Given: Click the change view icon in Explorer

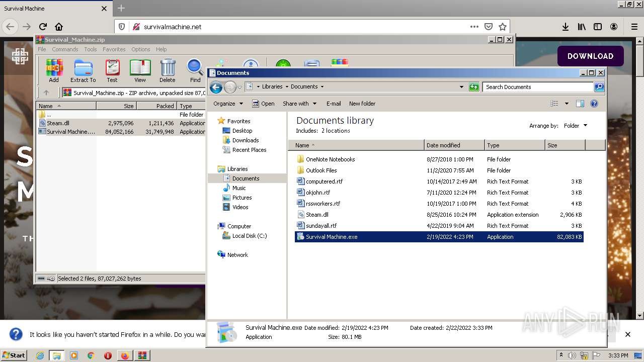Looking at the screenshot, I should point(554,104).
